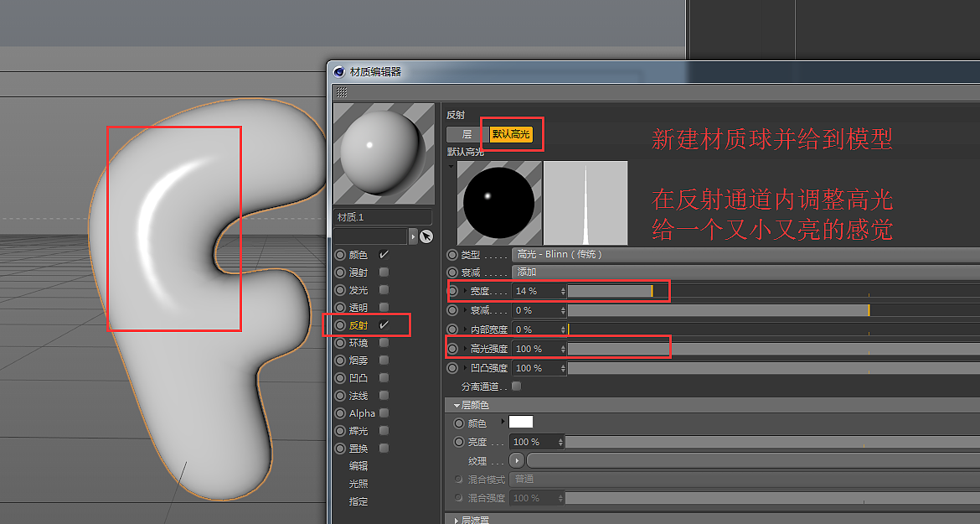The width and height of the screenshot is (980, 524).
Task: Open the 光照 page in the channel list
Action: pos(358,484)
